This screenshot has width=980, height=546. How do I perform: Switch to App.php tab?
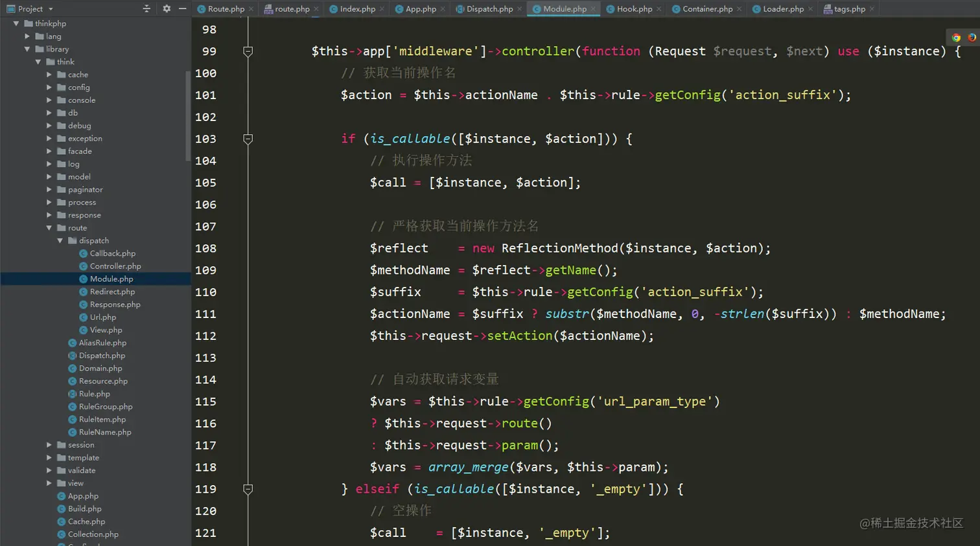pos(420,9)
